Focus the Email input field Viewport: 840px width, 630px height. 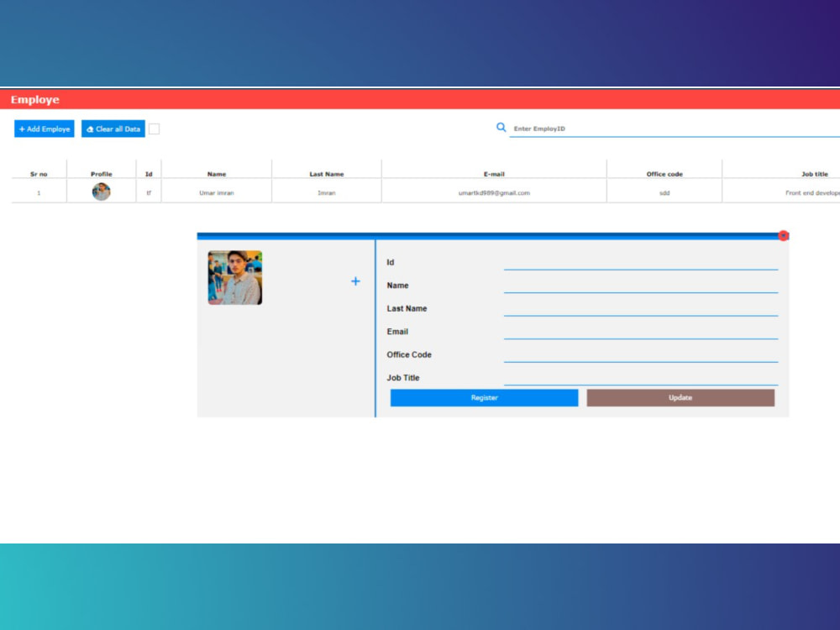click(x=641, y=331)
